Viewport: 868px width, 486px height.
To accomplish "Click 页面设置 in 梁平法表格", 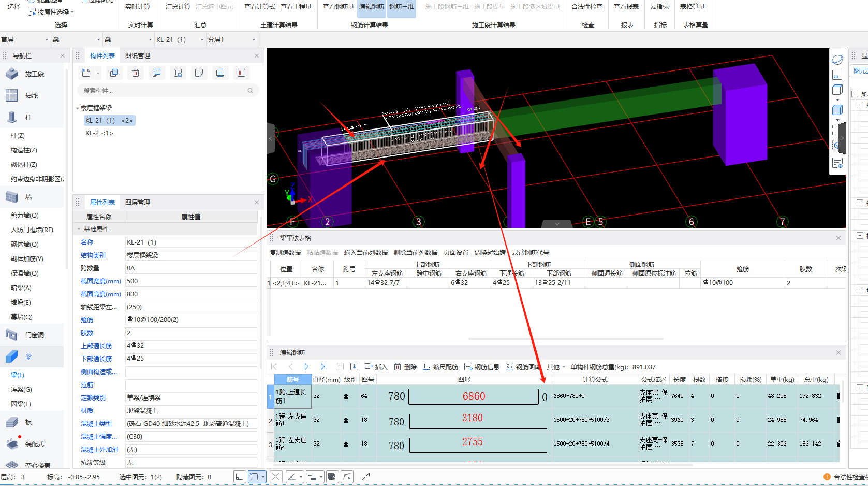I will (x=456, y=253).
